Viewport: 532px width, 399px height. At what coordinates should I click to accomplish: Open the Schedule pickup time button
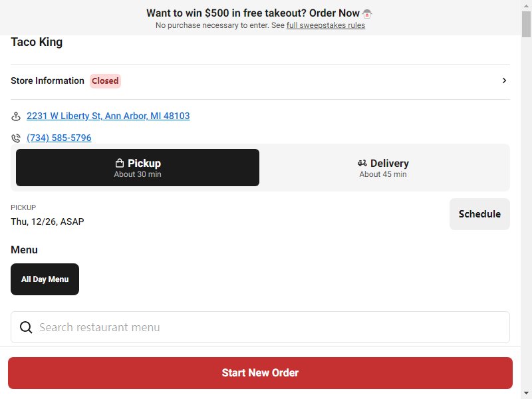point(479,214)
